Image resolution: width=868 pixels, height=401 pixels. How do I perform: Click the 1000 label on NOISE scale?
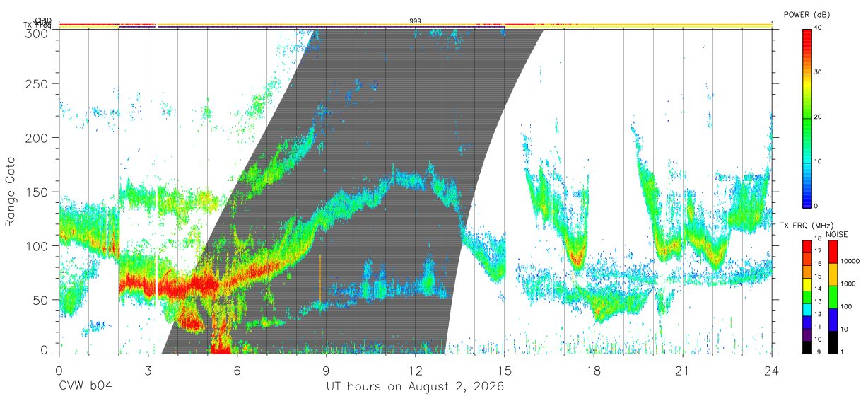(849, 284)
